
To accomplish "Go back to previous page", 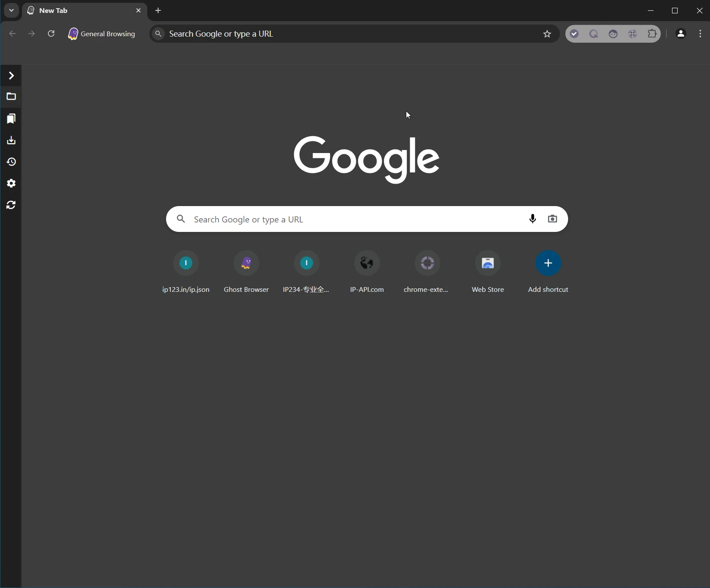I will pyautogui.click(x=13, y=34).
